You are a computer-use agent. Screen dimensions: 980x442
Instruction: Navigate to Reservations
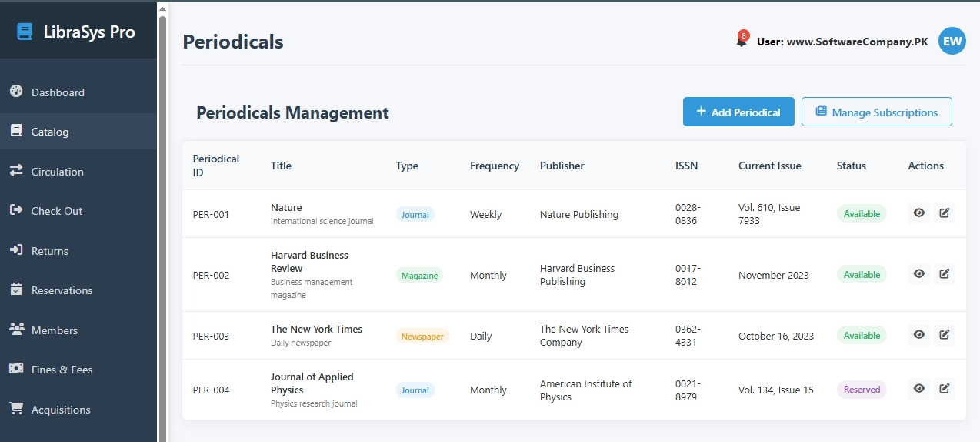point(78,290)
